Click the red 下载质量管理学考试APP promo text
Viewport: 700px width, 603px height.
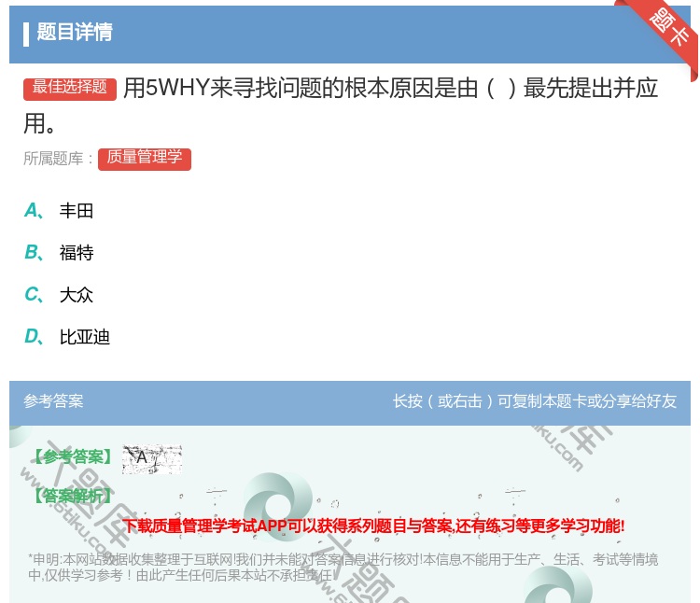coord(373,526)
